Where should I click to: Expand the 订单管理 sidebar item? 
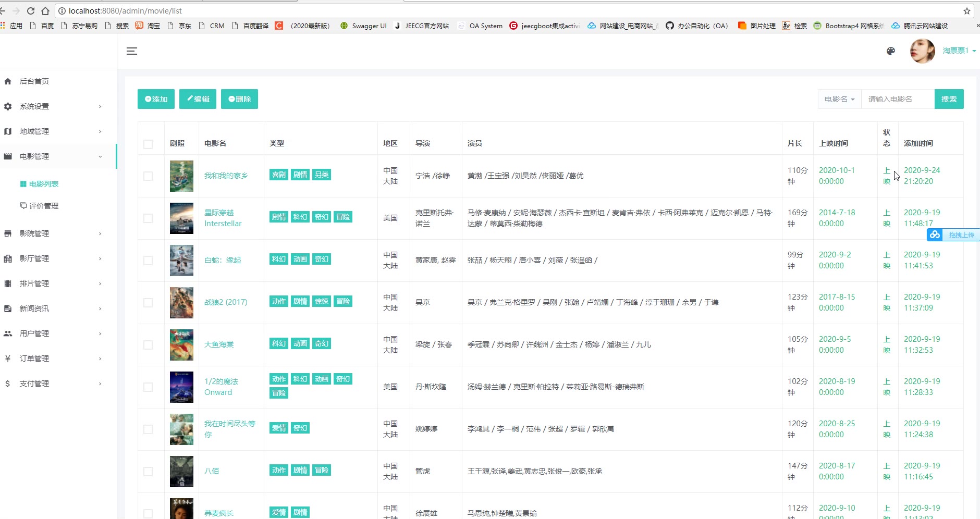tap(58, 359)
